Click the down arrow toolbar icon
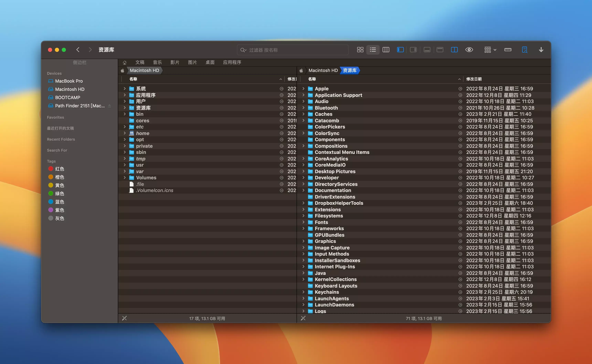This screenshot has width=592, height=364. coord(541,50)
